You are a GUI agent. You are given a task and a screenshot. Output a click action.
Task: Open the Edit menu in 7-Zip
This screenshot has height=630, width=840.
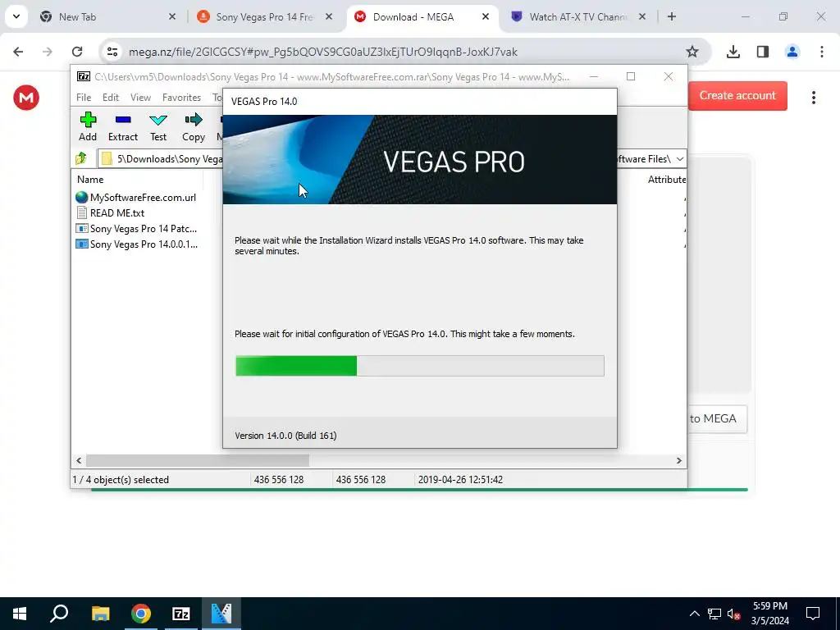pyautogui.click(x=111, y=98)
